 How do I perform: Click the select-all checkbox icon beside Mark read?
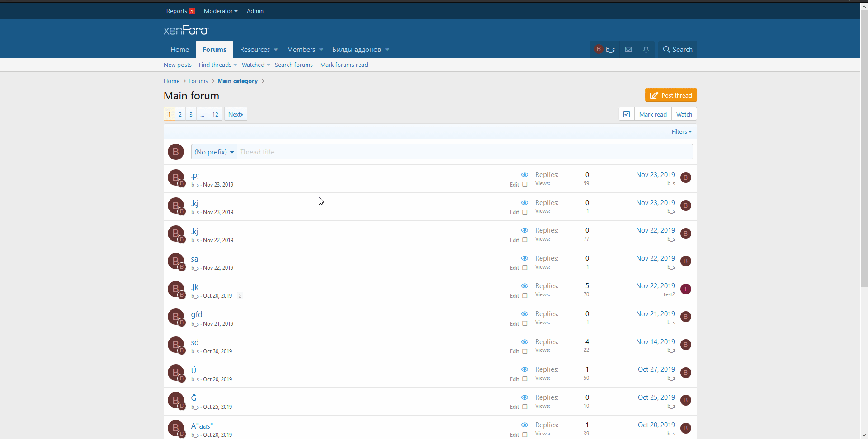[x=627, y=114]
